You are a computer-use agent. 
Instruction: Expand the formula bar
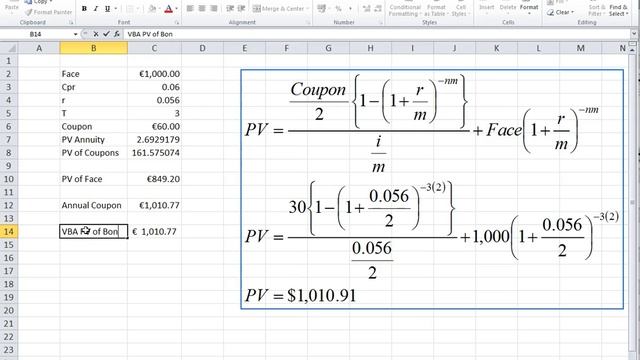634,34
